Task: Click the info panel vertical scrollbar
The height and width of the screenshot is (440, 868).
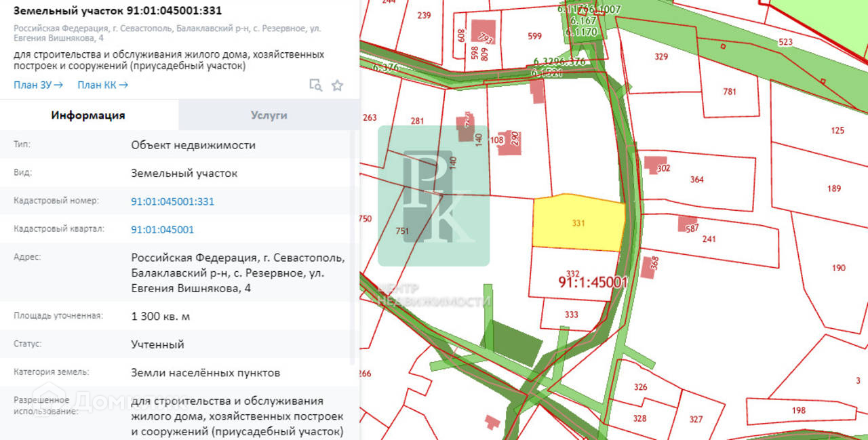Action: pyautogui.click(x=351, y=247)
